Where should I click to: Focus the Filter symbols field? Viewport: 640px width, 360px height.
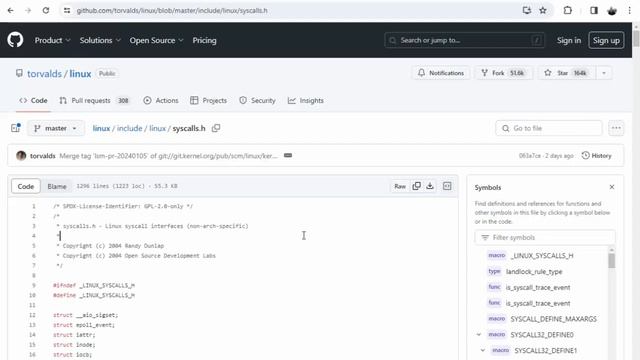coord(545,238)
